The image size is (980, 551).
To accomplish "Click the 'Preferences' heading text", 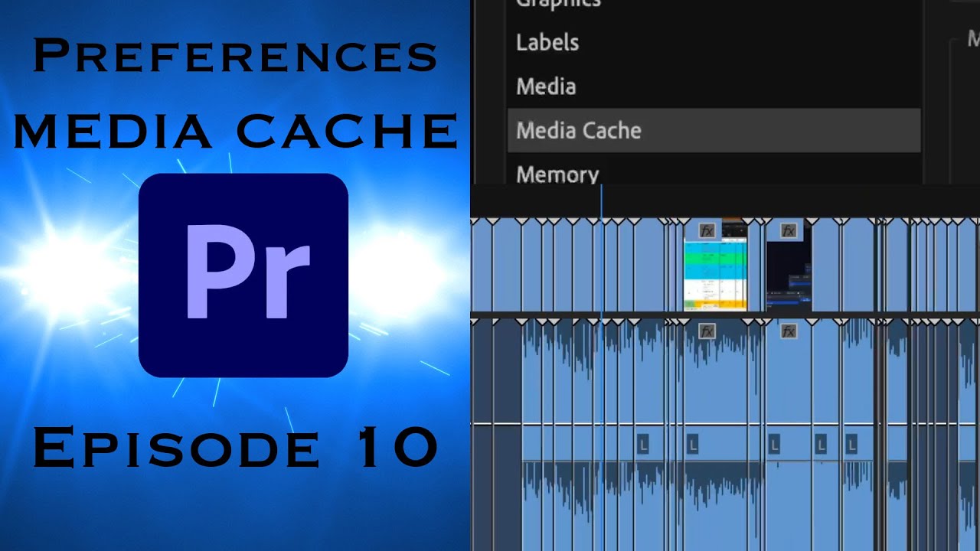I will coord(235,56).
